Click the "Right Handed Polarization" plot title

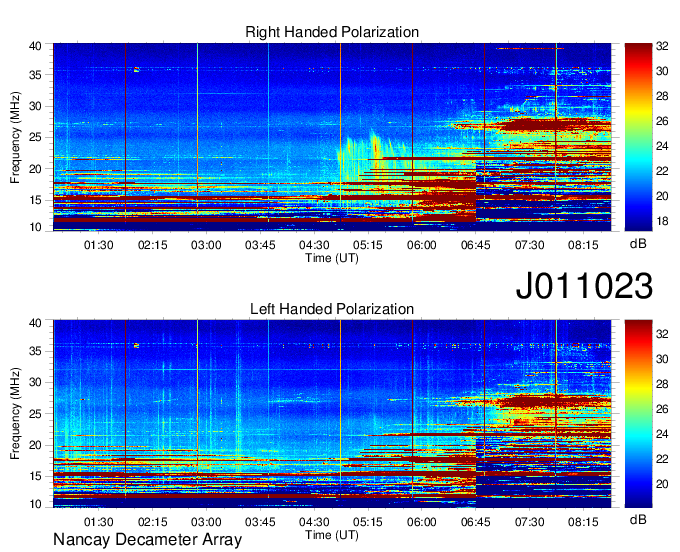332,32
